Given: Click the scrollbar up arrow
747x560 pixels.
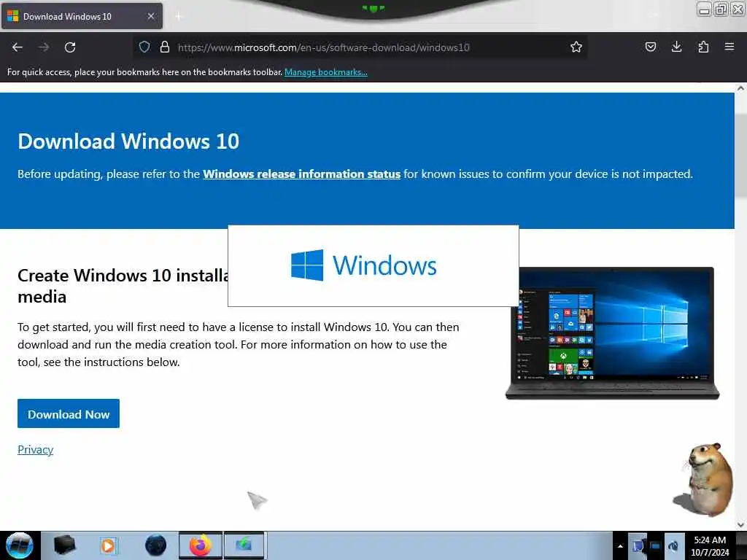Looking at the screenshot, I should pos(740,88).
